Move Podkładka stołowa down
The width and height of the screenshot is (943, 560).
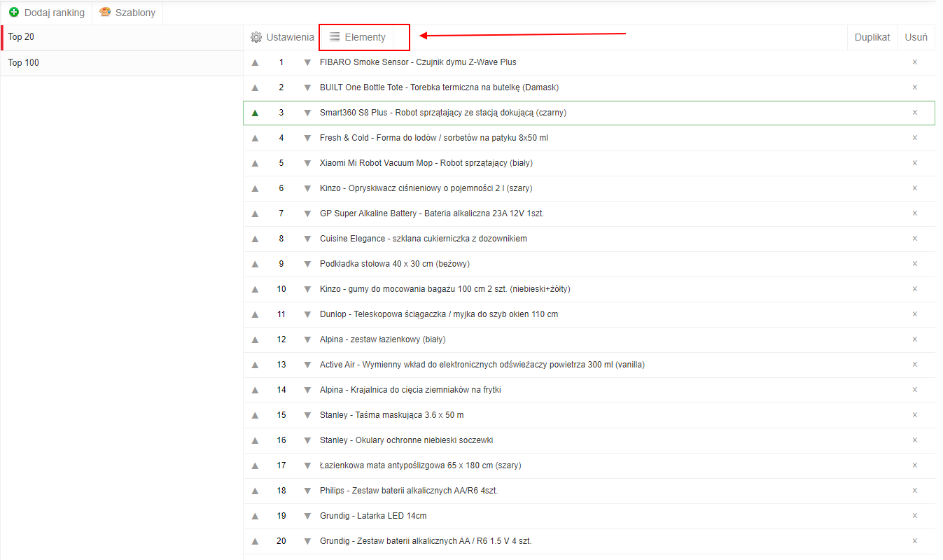307,264
